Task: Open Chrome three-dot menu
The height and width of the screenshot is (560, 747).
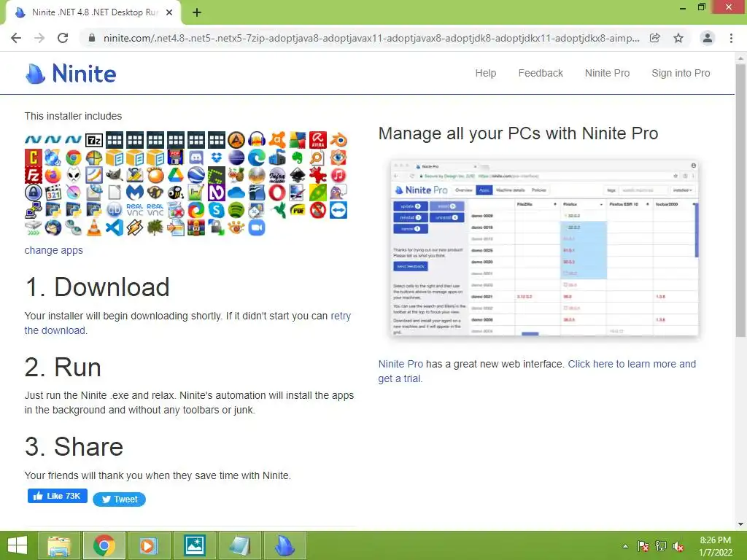Action: (731, 38)
